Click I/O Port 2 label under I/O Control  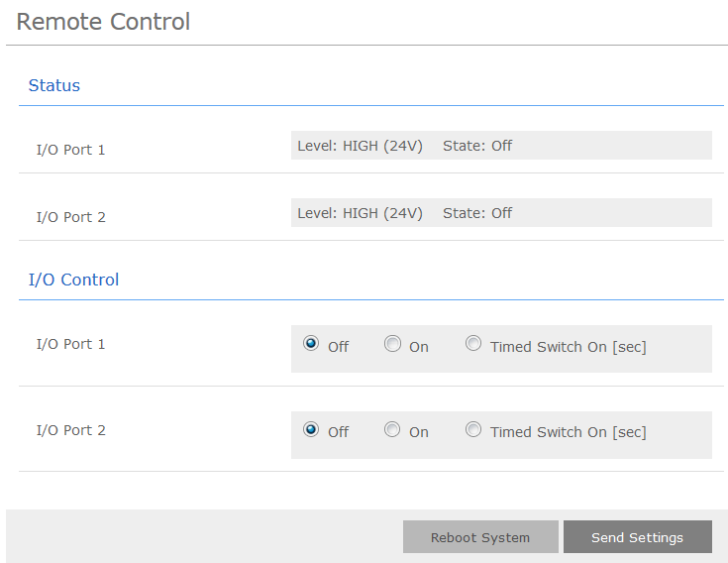click(70, 430)
